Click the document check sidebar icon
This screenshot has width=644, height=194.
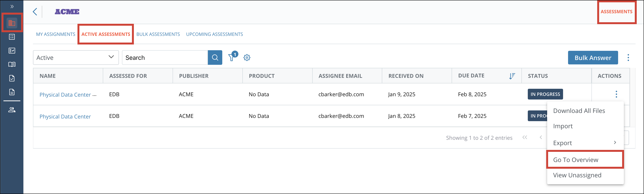coord(12,78)
